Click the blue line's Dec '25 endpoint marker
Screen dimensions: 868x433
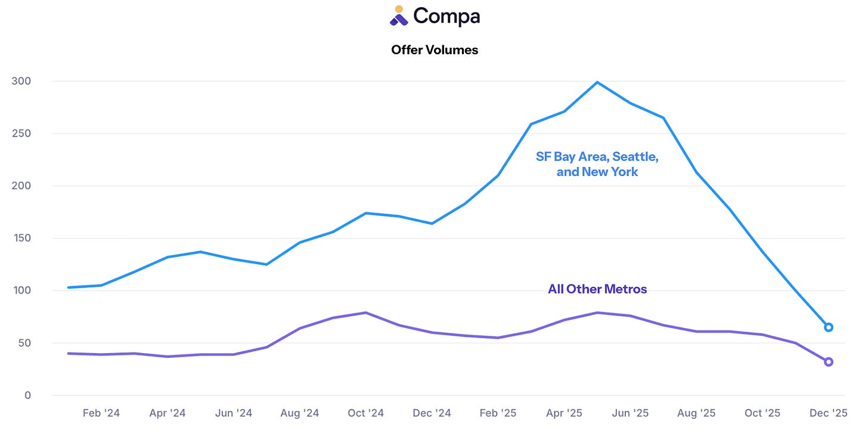point(828,327)
